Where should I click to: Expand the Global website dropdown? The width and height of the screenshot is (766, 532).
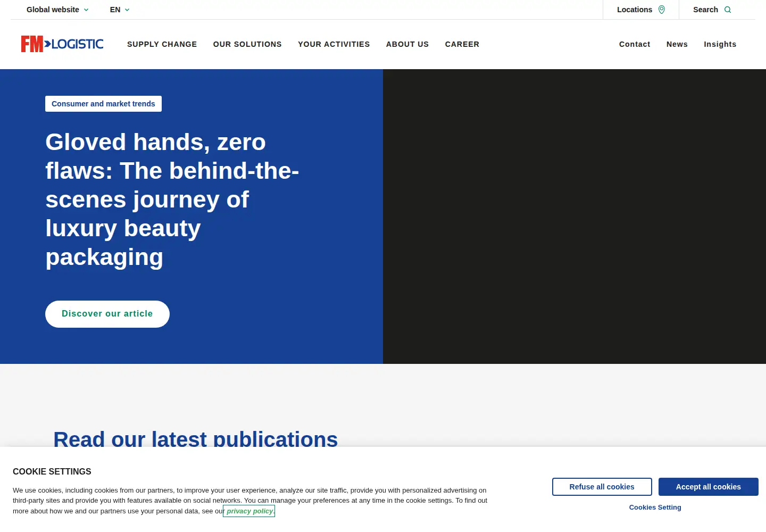click(57, 10)
